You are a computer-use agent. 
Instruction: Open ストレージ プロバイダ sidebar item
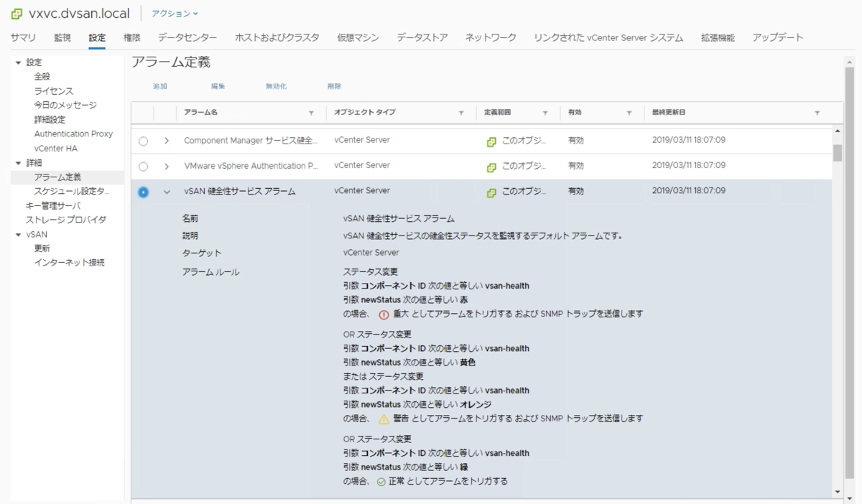pyautogui.click(x=65, y=220)
